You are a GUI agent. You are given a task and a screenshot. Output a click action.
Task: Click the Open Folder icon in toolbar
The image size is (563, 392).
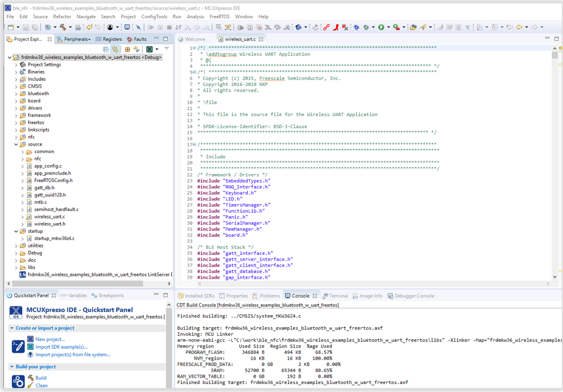[413, 27]
